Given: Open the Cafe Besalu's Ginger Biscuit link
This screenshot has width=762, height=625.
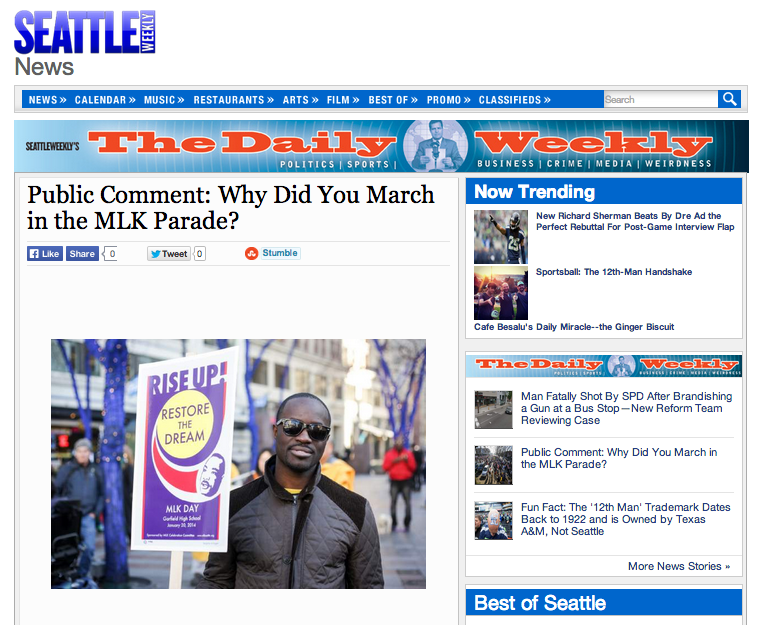Looking at the screenshot, I should 574,327.
